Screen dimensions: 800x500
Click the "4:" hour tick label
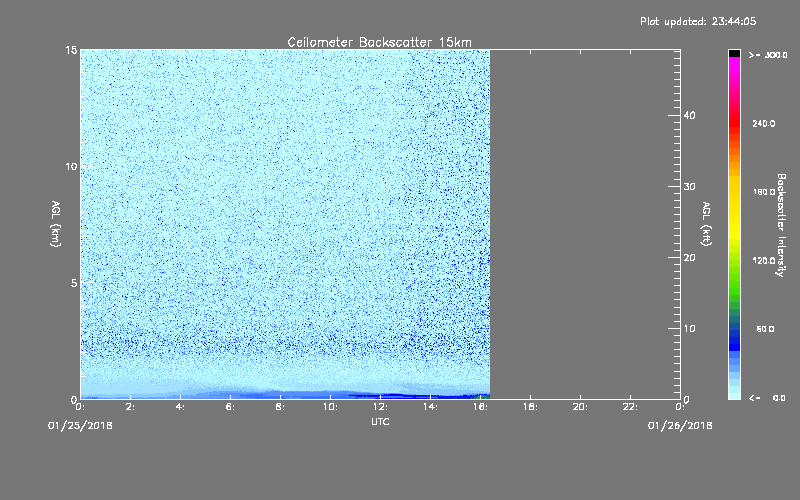click(x=180, y=407)
